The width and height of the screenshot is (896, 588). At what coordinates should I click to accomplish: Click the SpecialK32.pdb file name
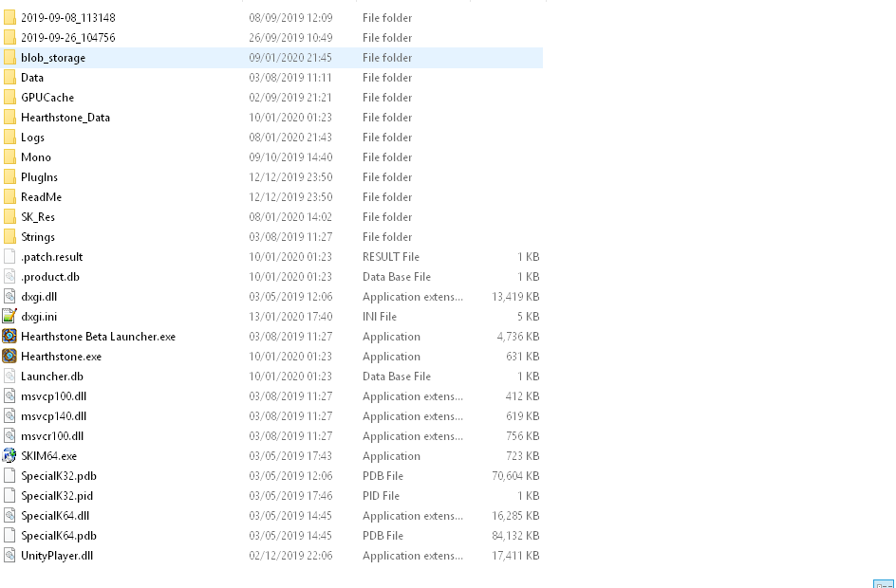point(58,476)
